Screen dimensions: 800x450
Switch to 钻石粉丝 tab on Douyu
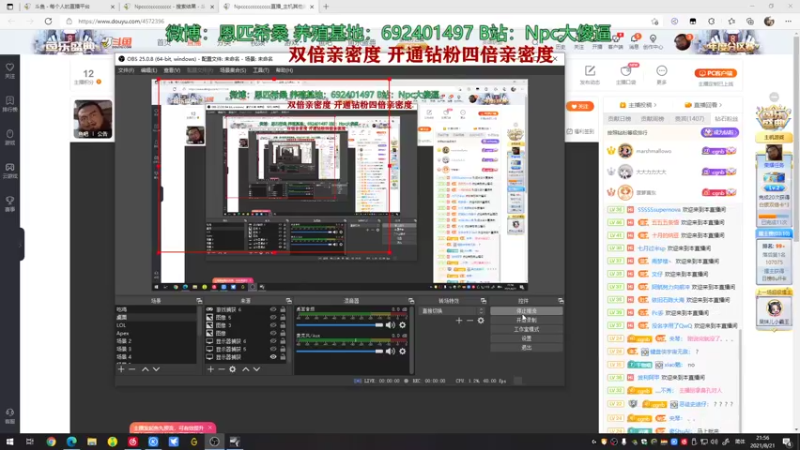coord(726,119)
